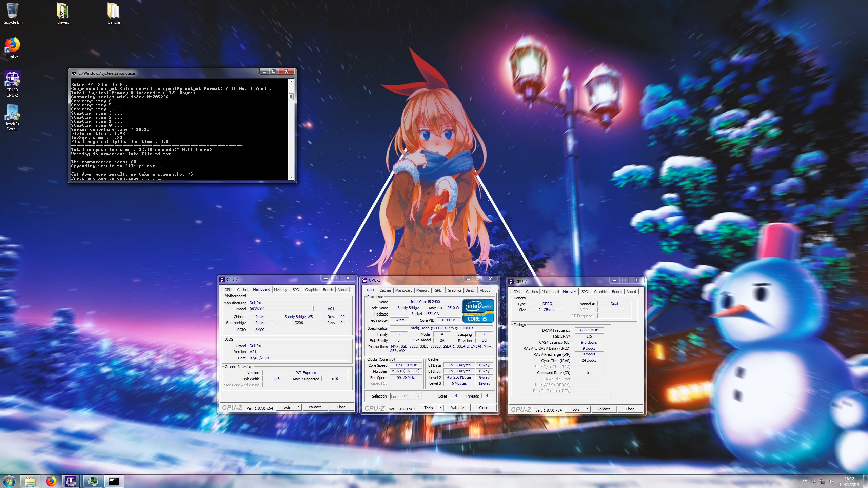Show hidden system tray icons
Image resolution: width=868 pixels, height=488 pixels.
[814, 481]
